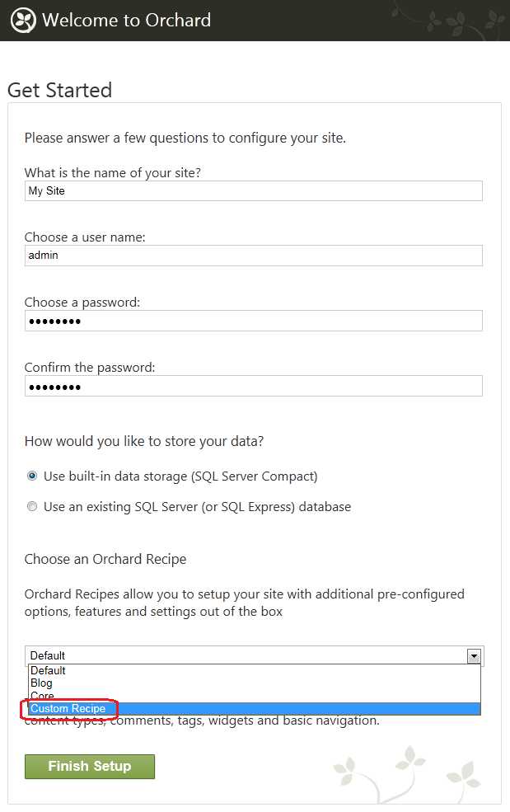Click the Finish Setup button

coord(90,767)
